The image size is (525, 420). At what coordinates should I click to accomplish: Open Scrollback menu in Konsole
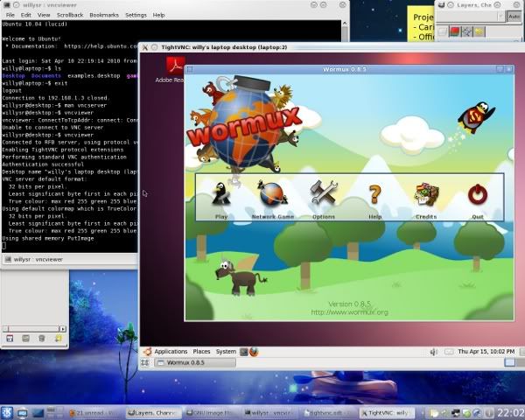pos(70,15)
